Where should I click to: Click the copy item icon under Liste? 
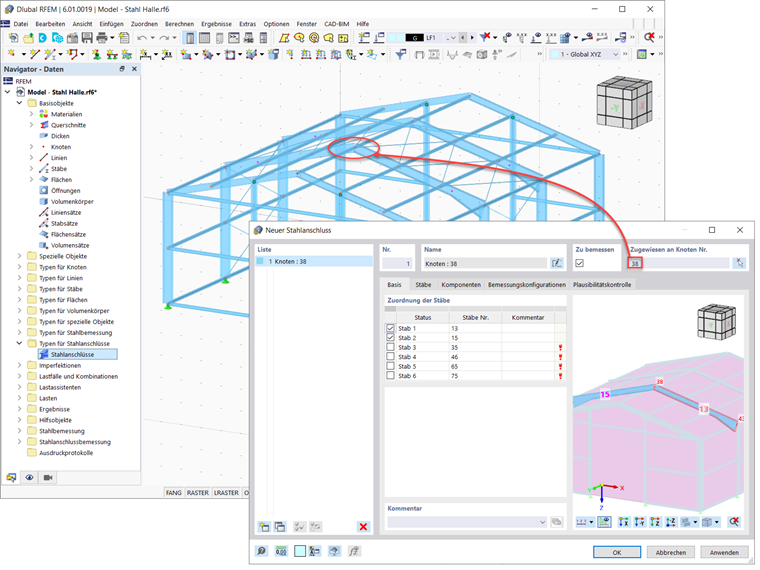(x=280, y=527)
